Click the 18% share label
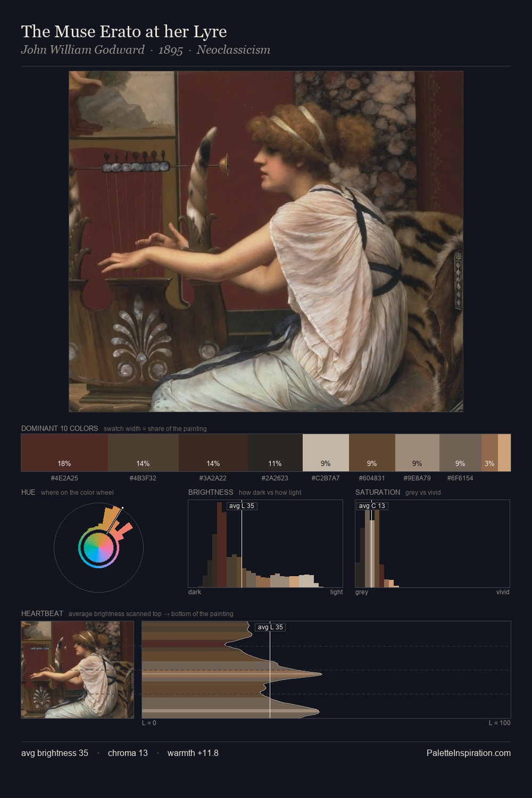The width and height of the screenshot is (532, 798). click(x=64, y=463)
